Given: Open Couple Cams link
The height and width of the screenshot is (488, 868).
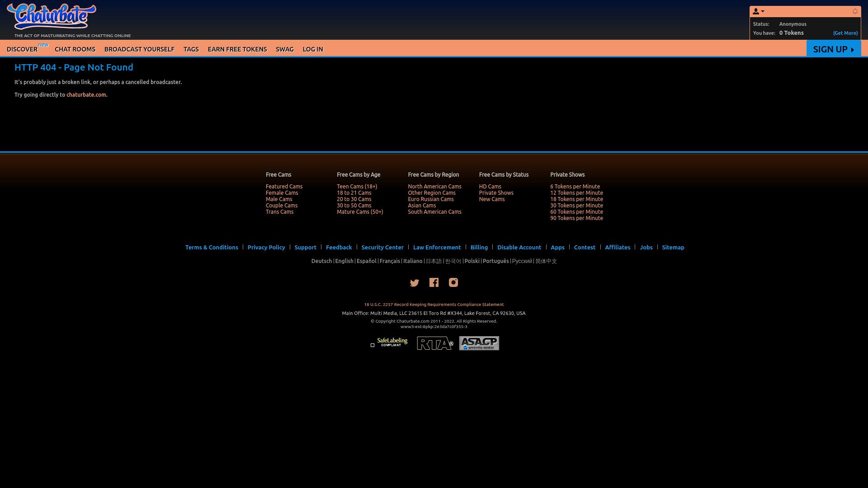Looking at the screenshot, I should (282, 206).
